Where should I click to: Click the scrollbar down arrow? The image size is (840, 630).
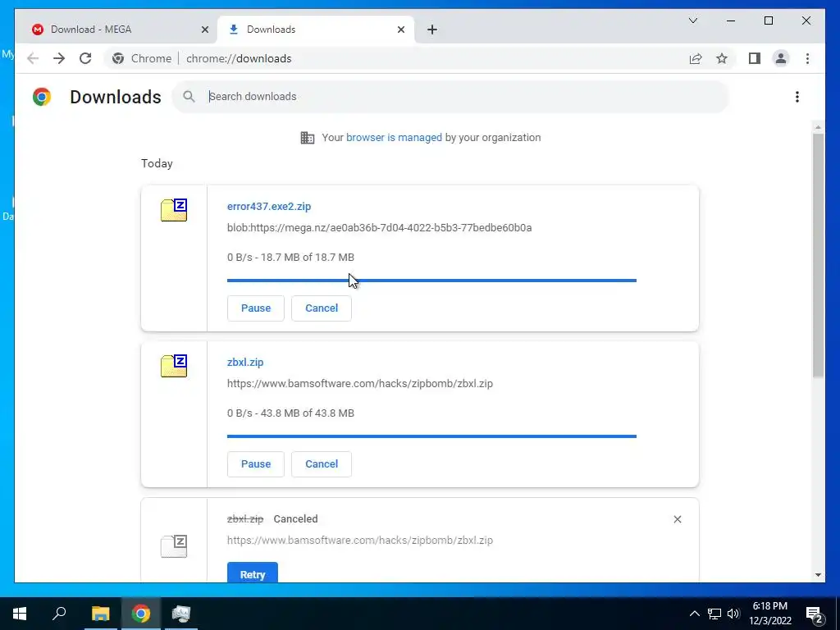click(x=818, y=575)
